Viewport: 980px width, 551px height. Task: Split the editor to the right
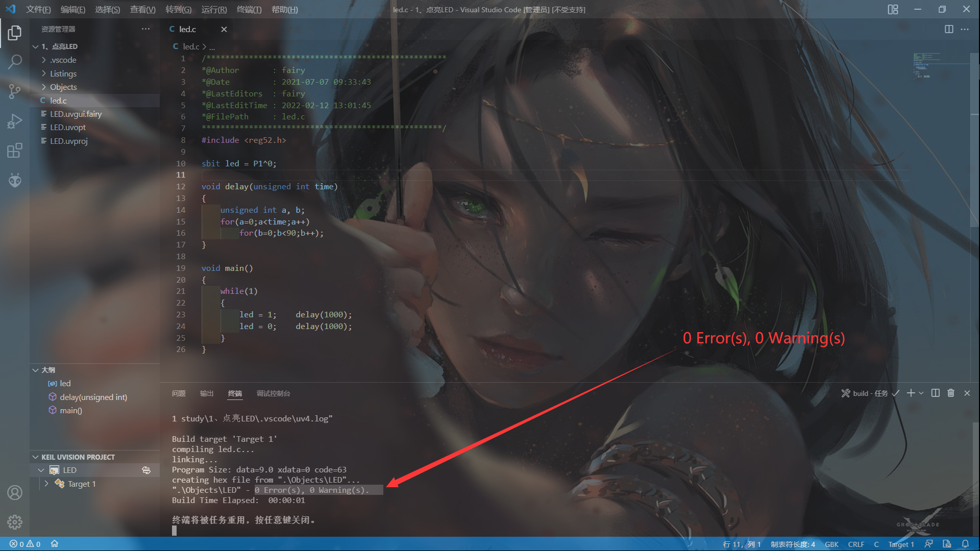click(949, 29)
